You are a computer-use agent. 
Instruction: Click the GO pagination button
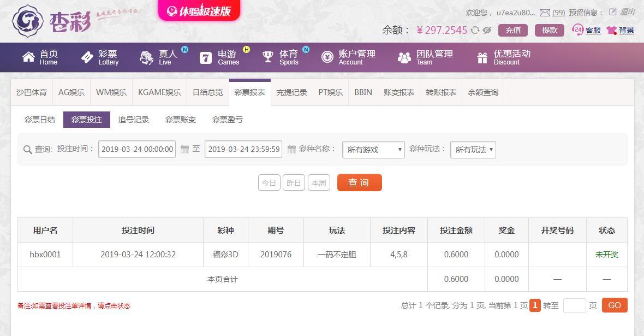615,305
